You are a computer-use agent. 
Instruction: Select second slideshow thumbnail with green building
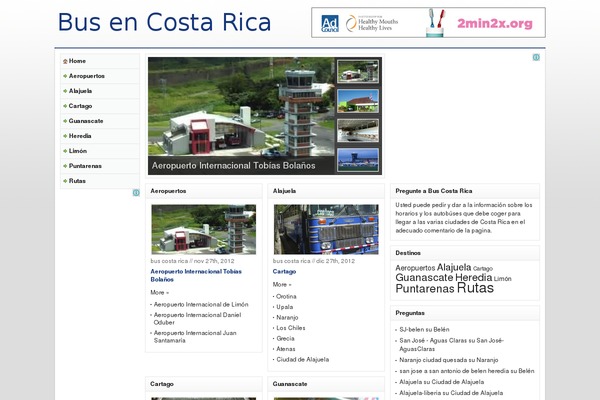[x=358, y=101]
